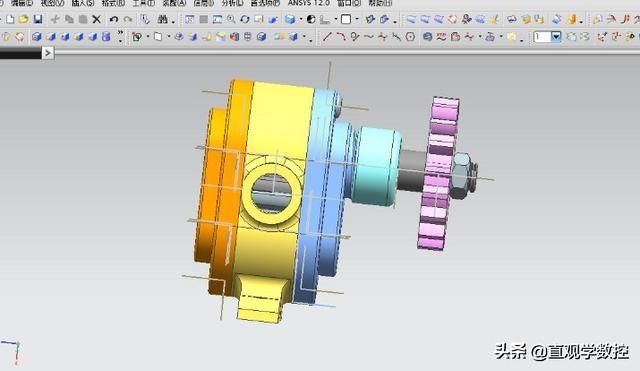This screenshot has width=640, height=371.
Task: Open the Insert (插入) menu
Action: click(x=83, y=3)
